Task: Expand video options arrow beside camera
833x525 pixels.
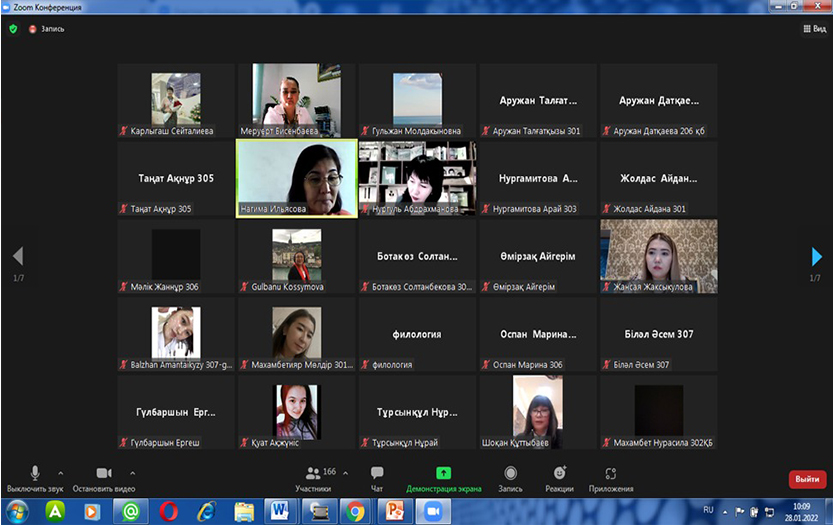Action: tap(132, 473)
